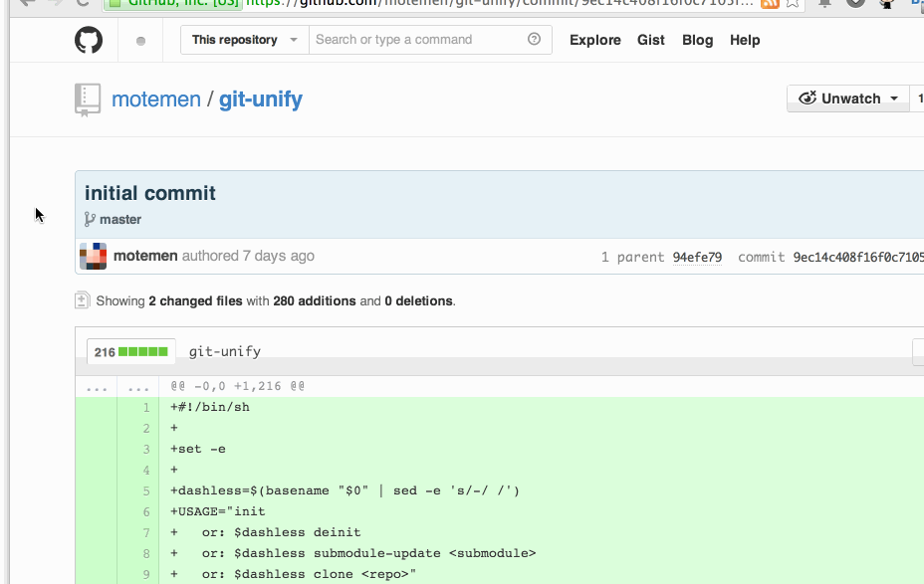
Task: Click the commit hash 9ec14c408f16f0c7105
Action: [x=858, y=258]
